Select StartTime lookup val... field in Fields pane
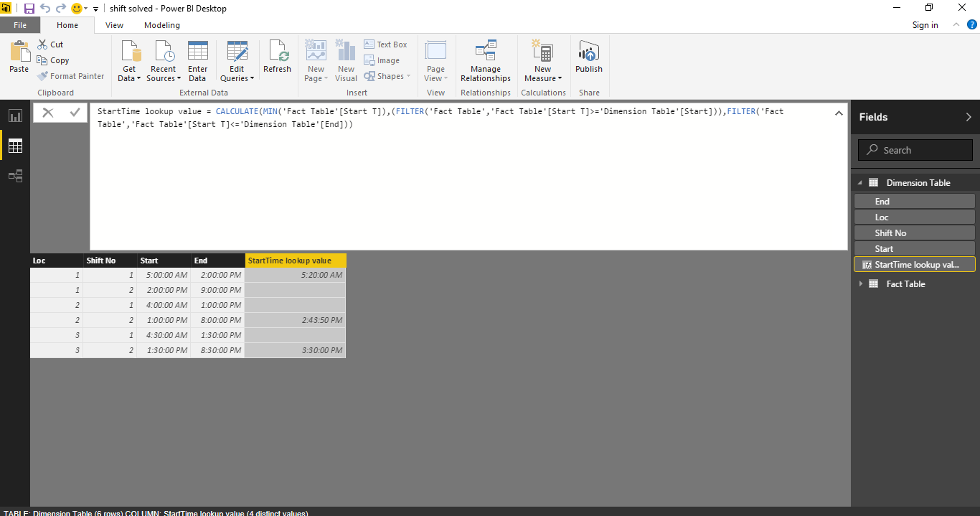The height and width of the screenshot is (516, 980). point(915,265)
